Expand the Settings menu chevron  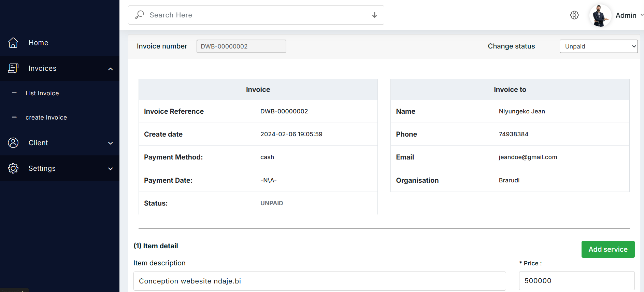tap(111, 169)
